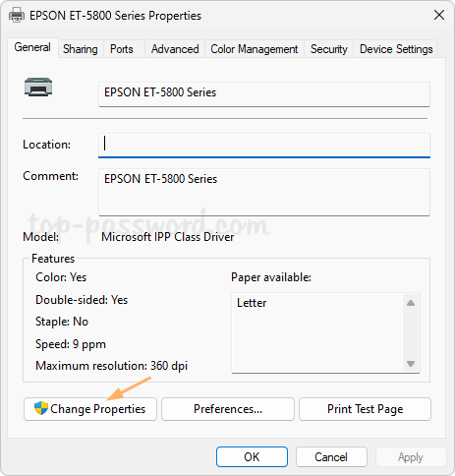This screenshot has width=455, height=476.
Task: Click the printer icon in title bar
Action: pyautogui.click(x=17, y=16)
